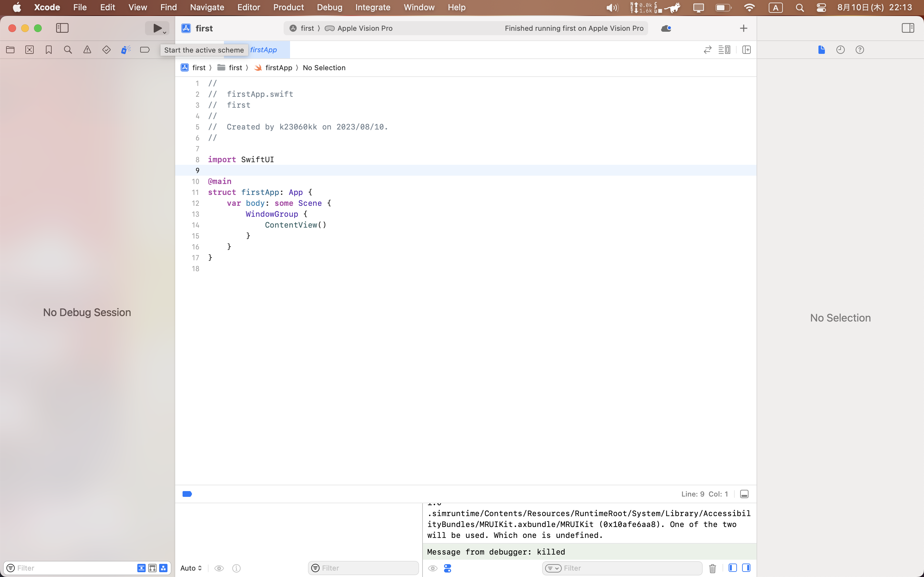Show the Issue navigator warning icon

coord(87,50)
